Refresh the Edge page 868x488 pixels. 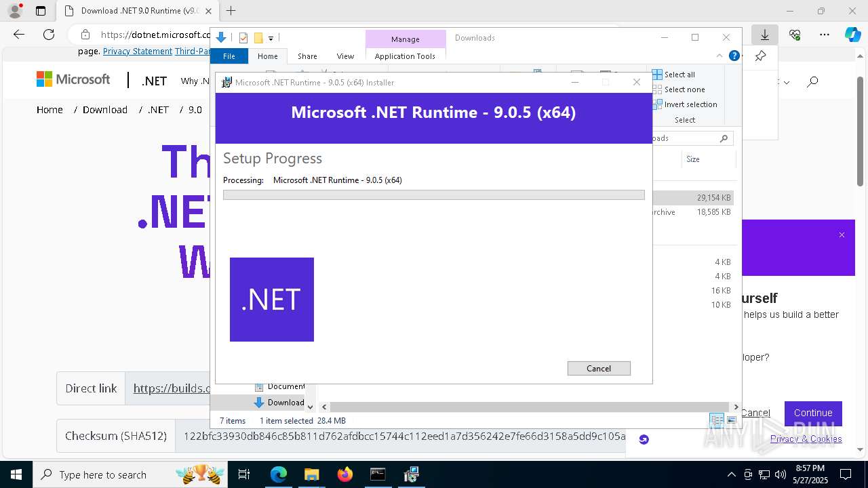click(x=49, y=35)
